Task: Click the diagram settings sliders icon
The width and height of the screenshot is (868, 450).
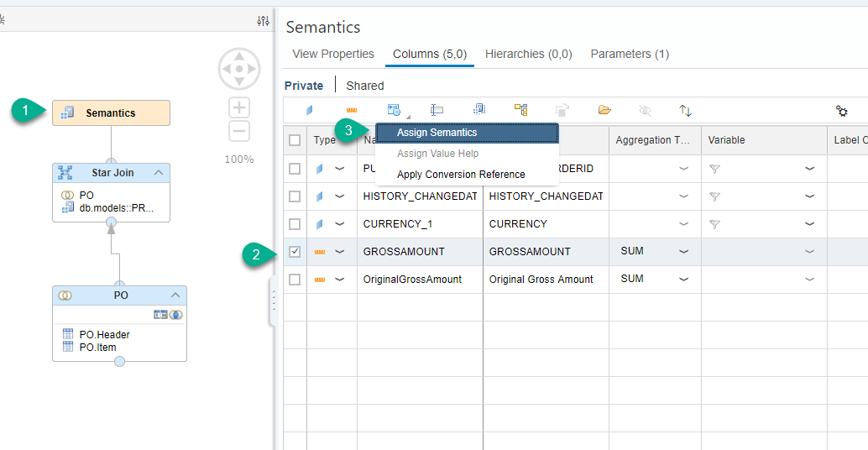Action: click(263, 21)
